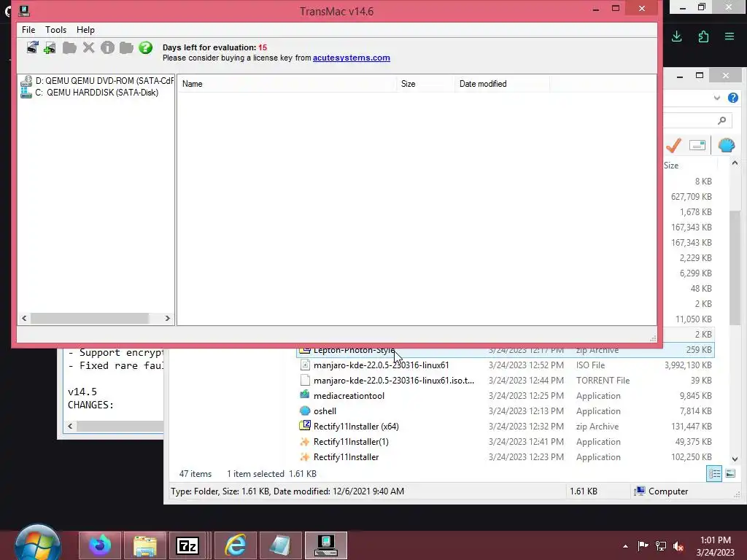Open the Help menu in TransMac
The image size is (747, 560).
tap(86, 29)
